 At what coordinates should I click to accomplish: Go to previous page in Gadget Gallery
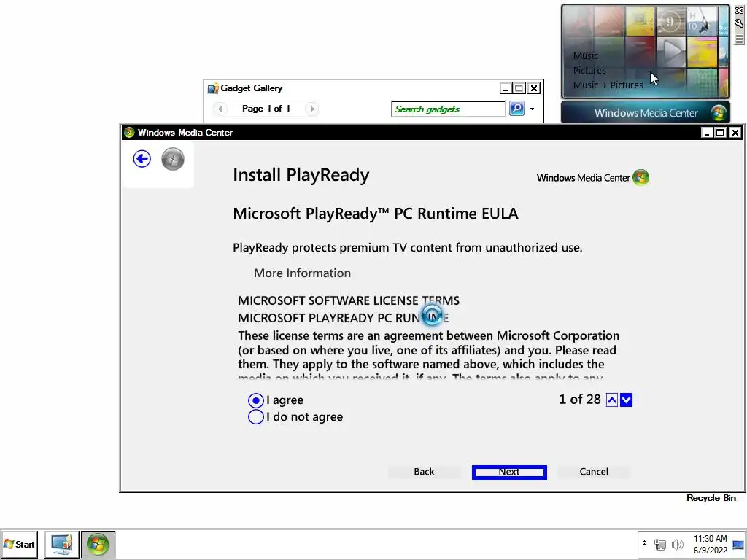point(220,109)
